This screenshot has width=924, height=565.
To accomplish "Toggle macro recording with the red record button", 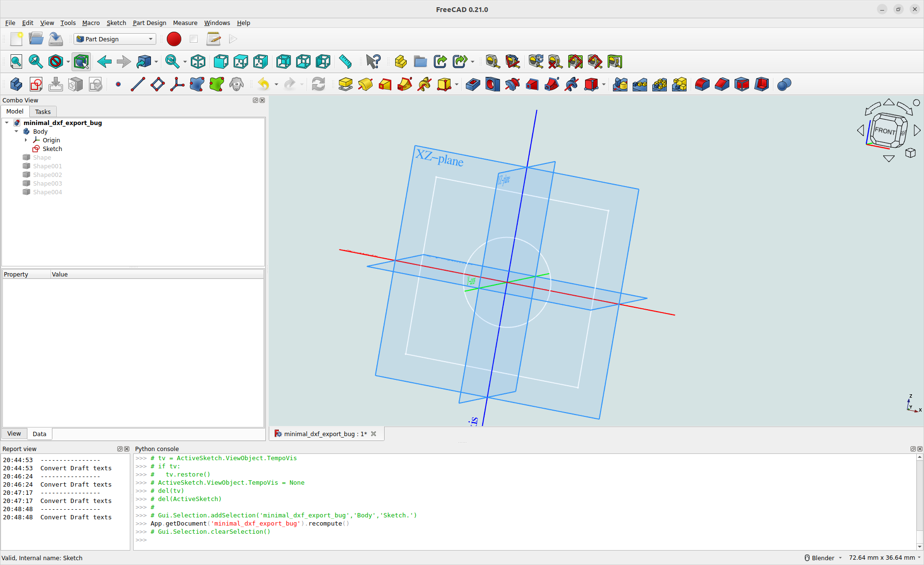I will [x=174, y=39].
